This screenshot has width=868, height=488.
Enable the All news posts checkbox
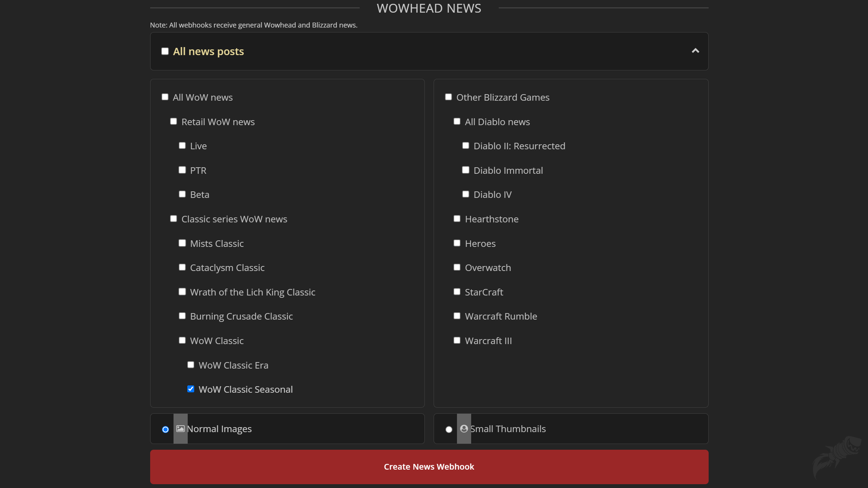(165, 51)
